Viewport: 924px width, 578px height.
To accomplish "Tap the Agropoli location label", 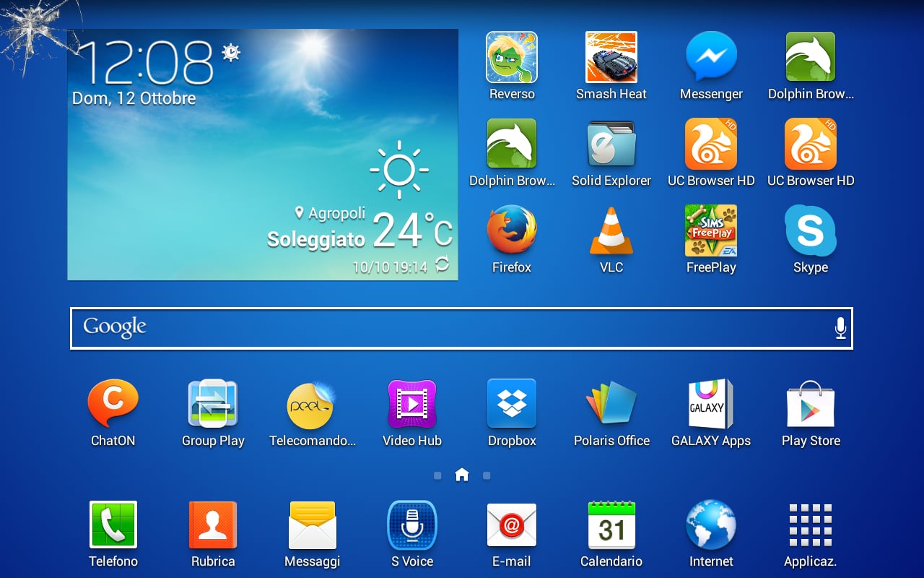I will [x=331, y=213].
